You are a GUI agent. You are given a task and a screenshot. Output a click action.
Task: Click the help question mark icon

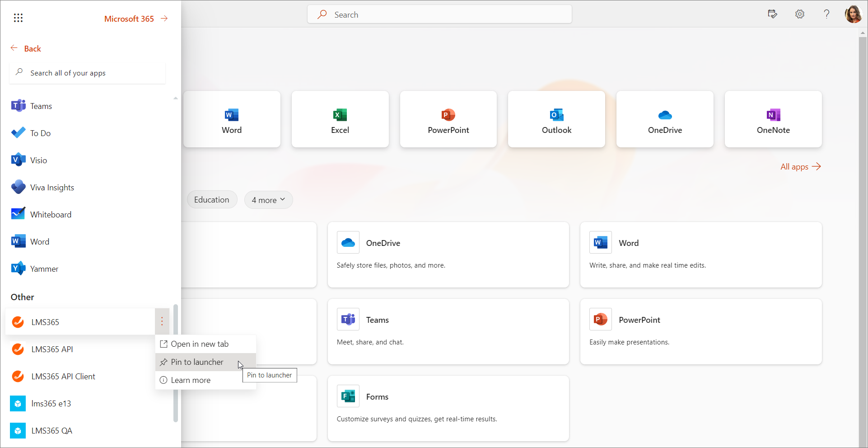pos(826,14)
